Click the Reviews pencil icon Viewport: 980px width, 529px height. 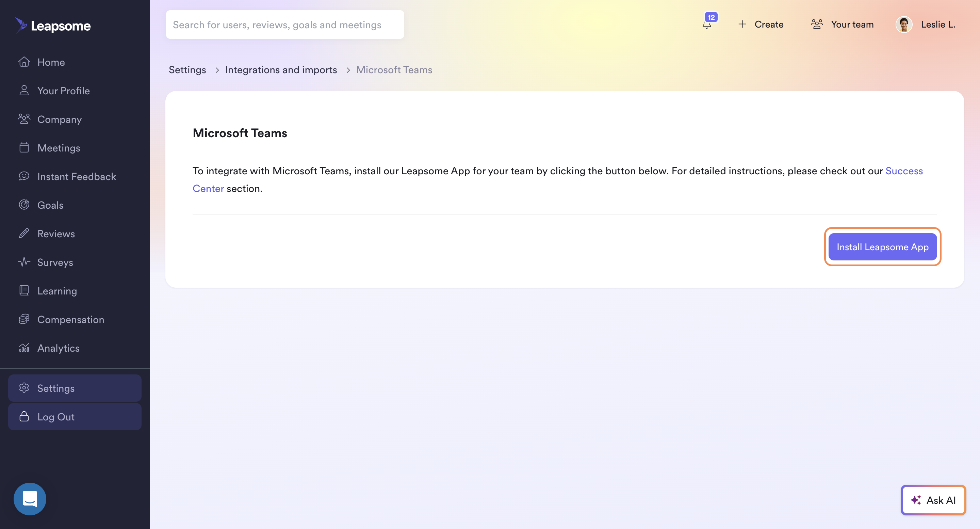[x=24, y=233]
